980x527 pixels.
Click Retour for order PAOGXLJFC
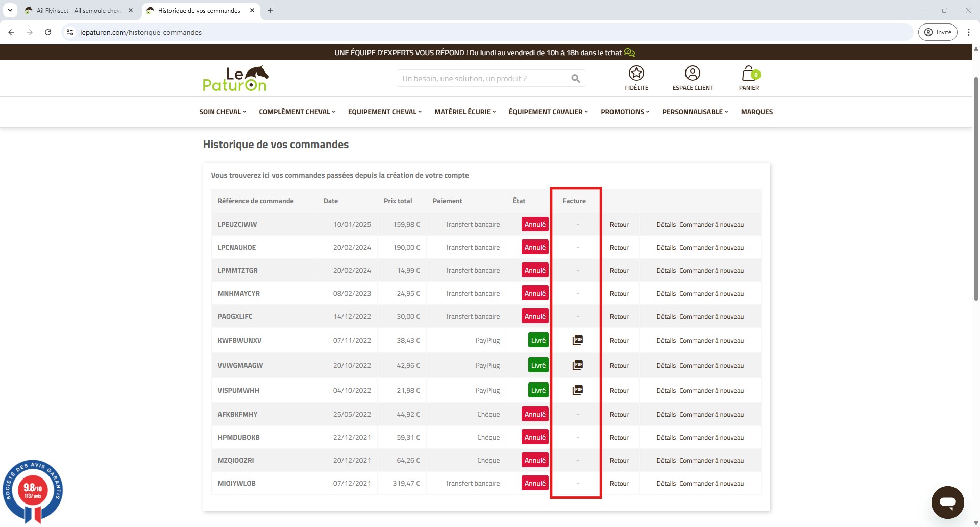point(619,317)
